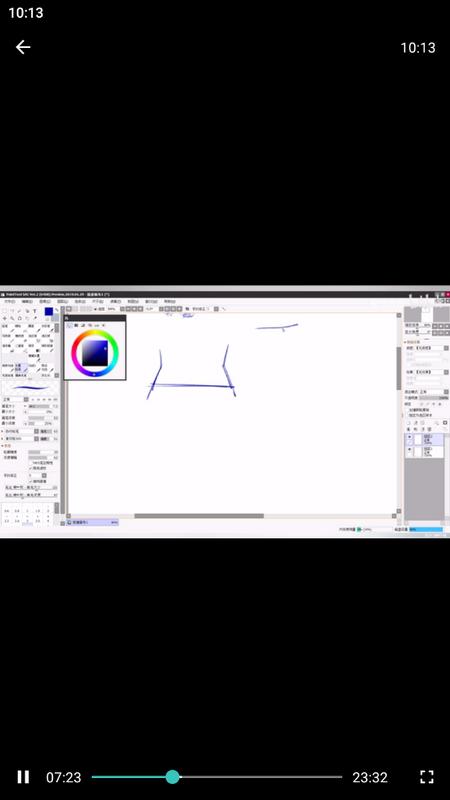450x800 pixels.
Task: Open the 滤镜 (Filter) menu
Action: pyautogui.click(x=115, y=302)
